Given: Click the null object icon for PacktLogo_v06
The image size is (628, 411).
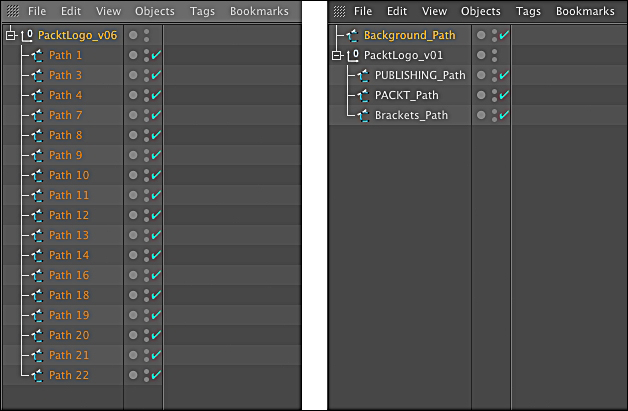Looking at the screenshot, I should click(x=27, y=35).
